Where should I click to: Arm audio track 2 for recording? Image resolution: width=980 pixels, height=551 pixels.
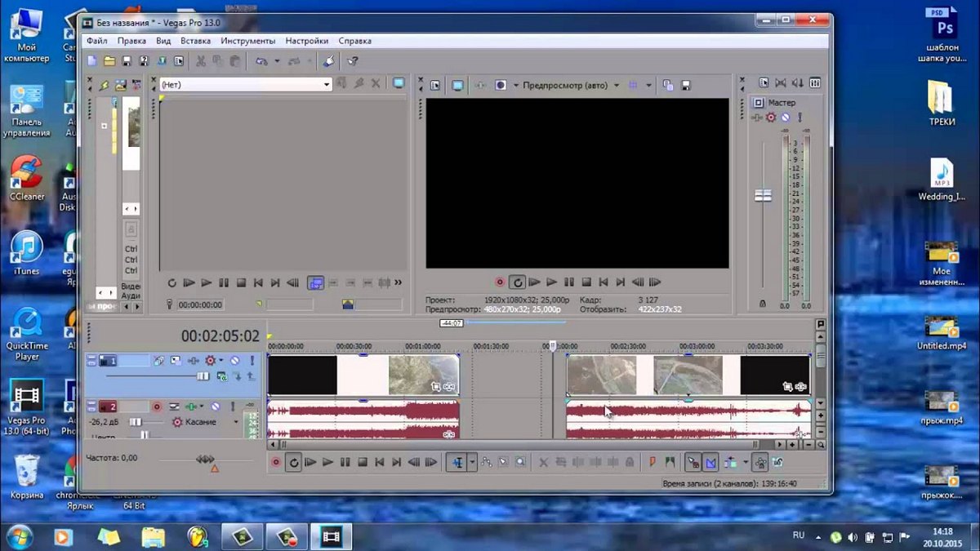point(157,406)
